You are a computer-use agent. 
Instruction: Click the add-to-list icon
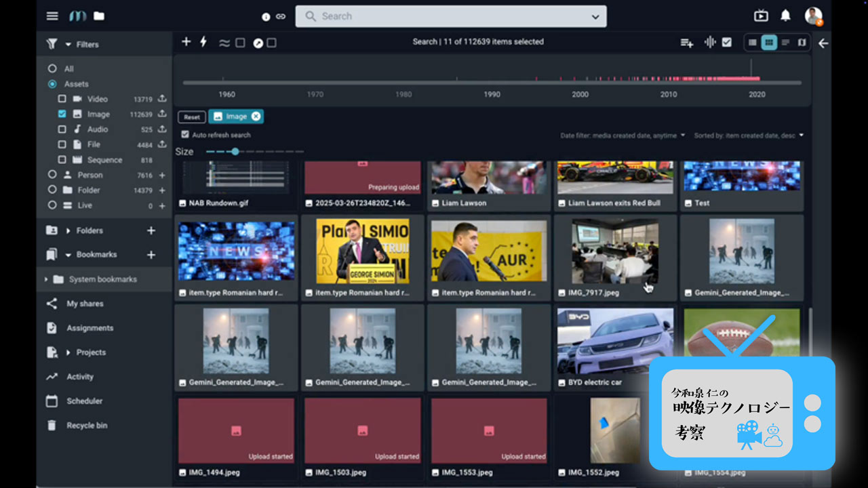[x=687, y=43]
